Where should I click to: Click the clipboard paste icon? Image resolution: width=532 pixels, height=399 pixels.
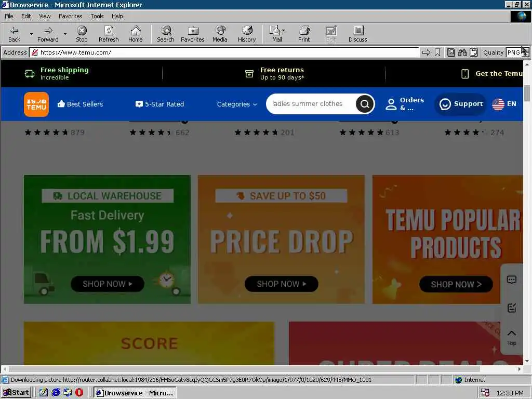tap(474, 52)
